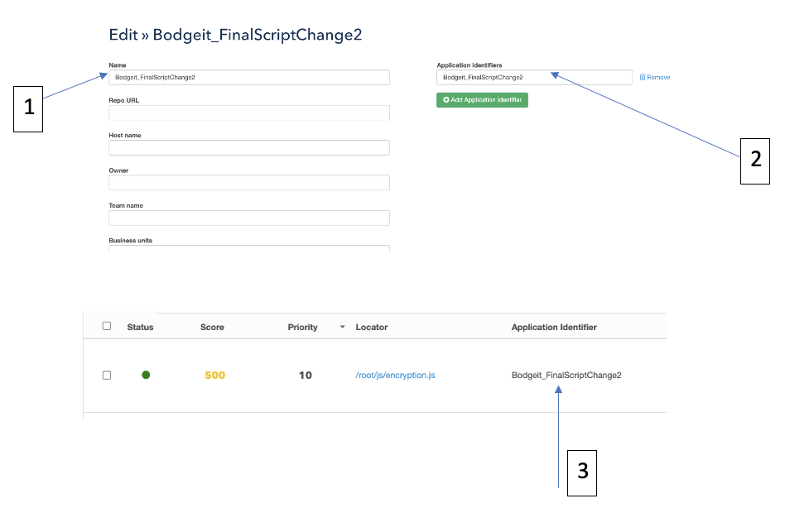This screenshot has width=785, height=532.
Task: Select the Host name text box
Action: tap(248, 147)
